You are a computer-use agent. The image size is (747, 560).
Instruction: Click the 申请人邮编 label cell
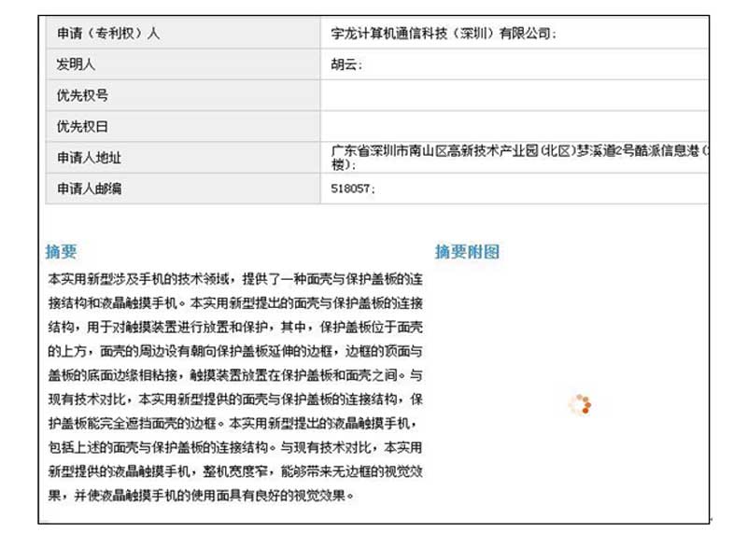click(x=183, y=189)
